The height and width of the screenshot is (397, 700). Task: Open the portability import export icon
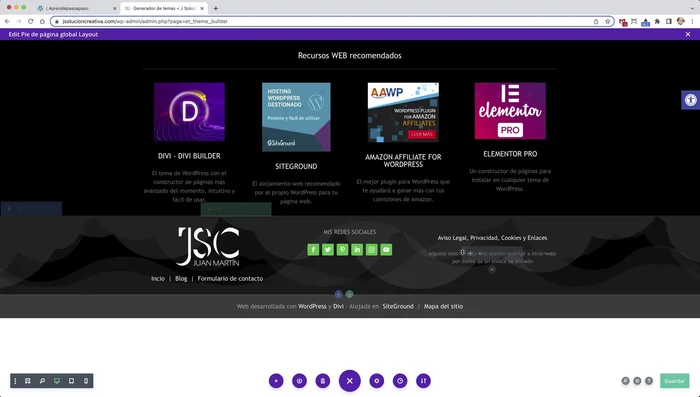tap(423, 381)
